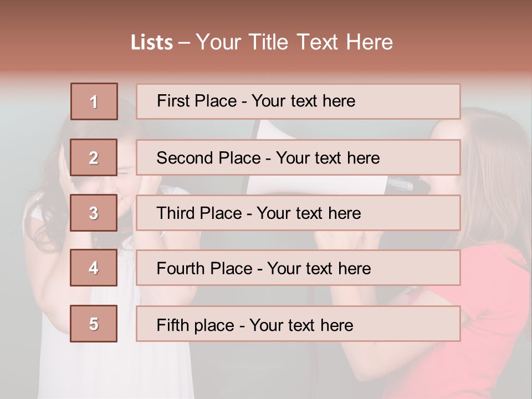The height and width of the screenshot is (399, 532).
Task: Click the Fourth Place text bar
Action: pos(298,268)
